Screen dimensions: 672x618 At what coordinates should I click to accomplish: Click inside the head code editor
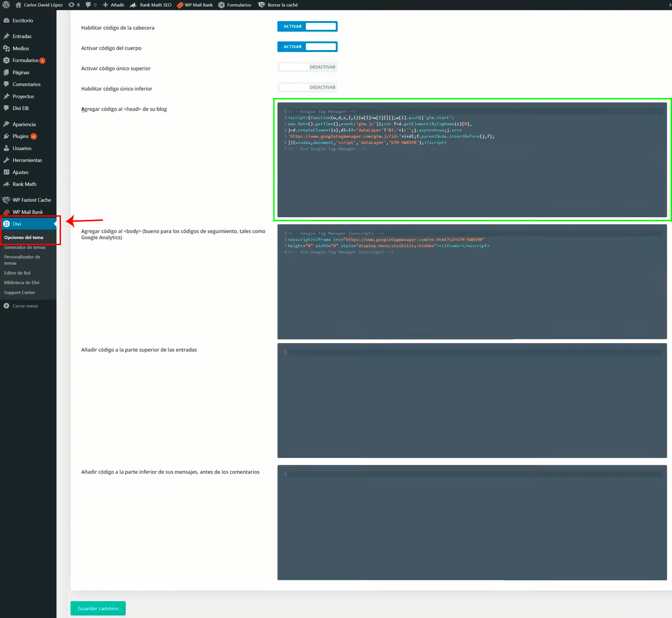click(x=472, y=160)
